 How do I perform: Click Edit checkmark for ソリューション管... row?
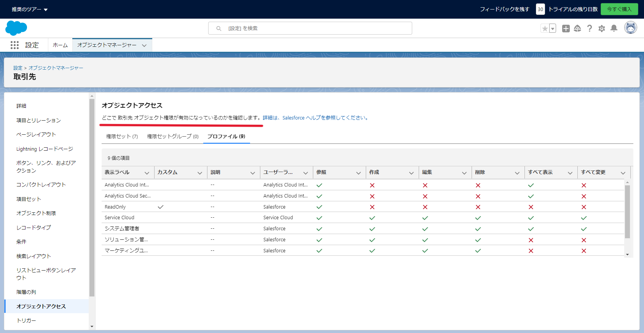425,240
